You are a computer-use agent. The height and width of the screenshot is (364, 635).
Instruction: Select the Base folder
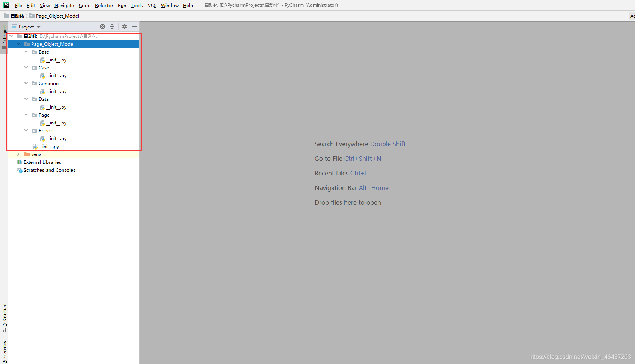click(x=44, y=52)
